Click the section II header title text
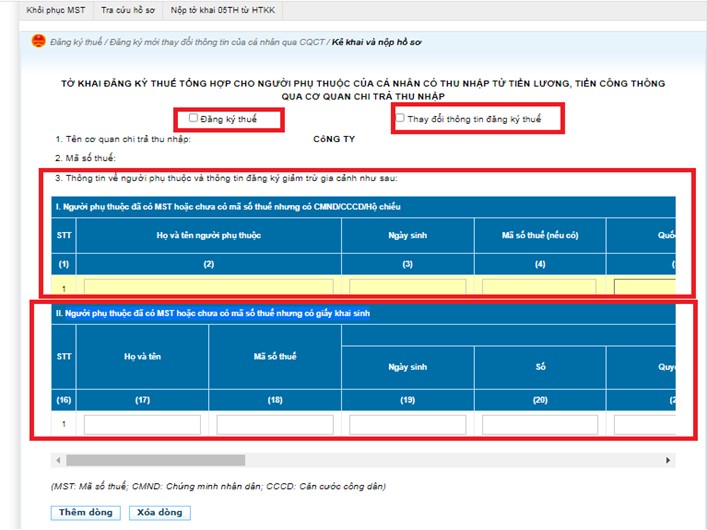The image size is (707, 530). click(217, 313)
